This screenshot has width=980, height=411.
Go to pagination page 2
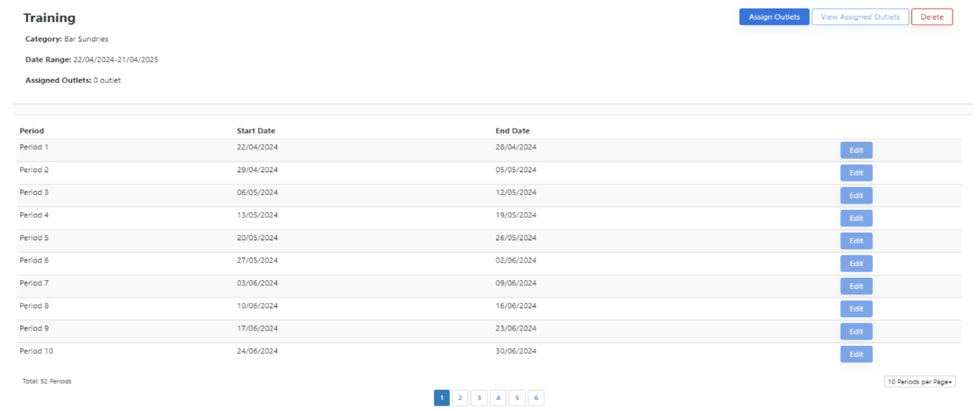point(460,398)
